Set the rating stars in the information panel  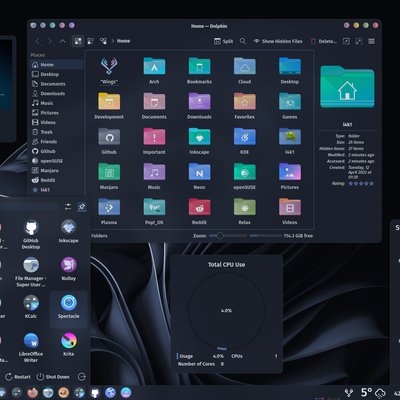(361, 183)
